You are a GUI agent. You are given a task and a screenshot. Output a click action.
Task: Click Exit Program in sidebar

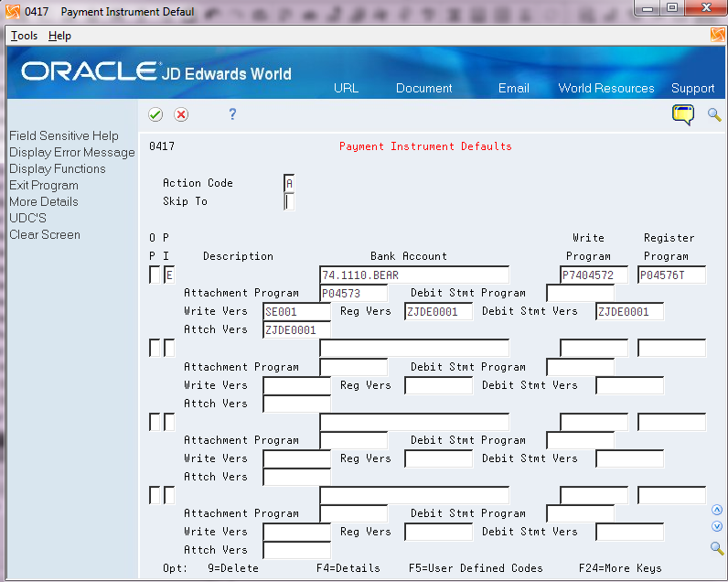point(44,186)
